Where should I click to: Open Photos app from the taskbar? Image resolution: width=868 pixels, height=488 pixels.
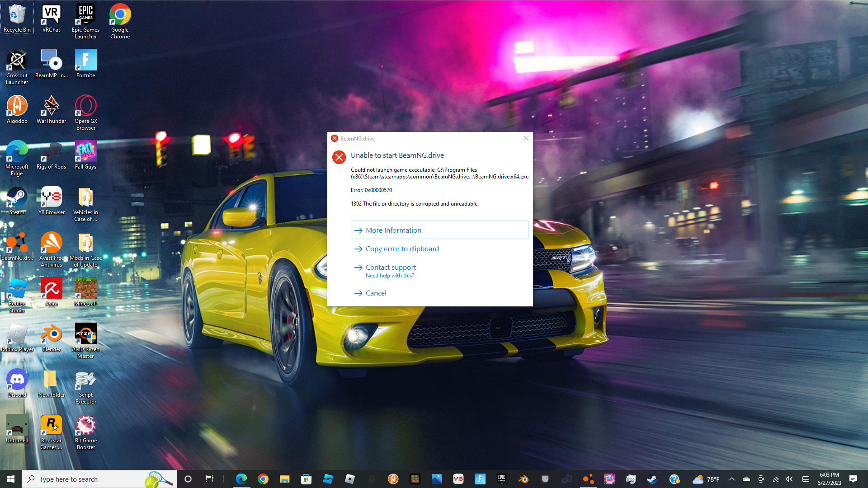tap(437, 479)
